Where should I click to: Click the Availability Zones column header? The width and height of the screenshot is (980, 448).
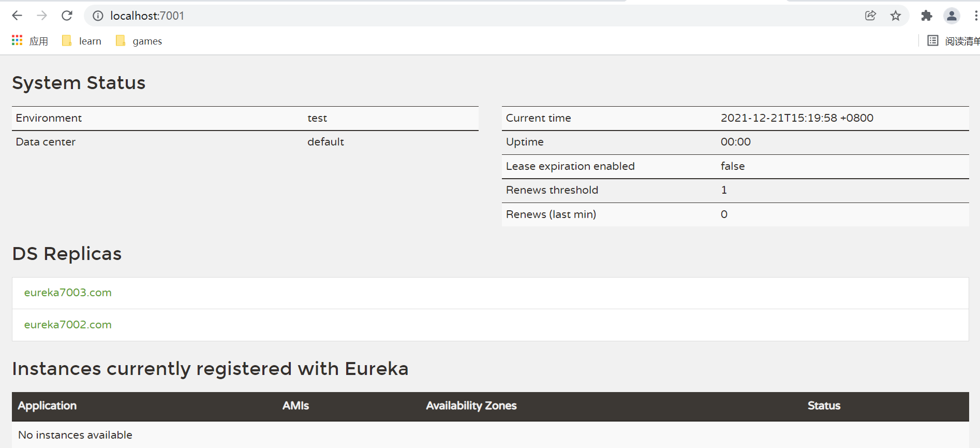click(x=471, y=406)
